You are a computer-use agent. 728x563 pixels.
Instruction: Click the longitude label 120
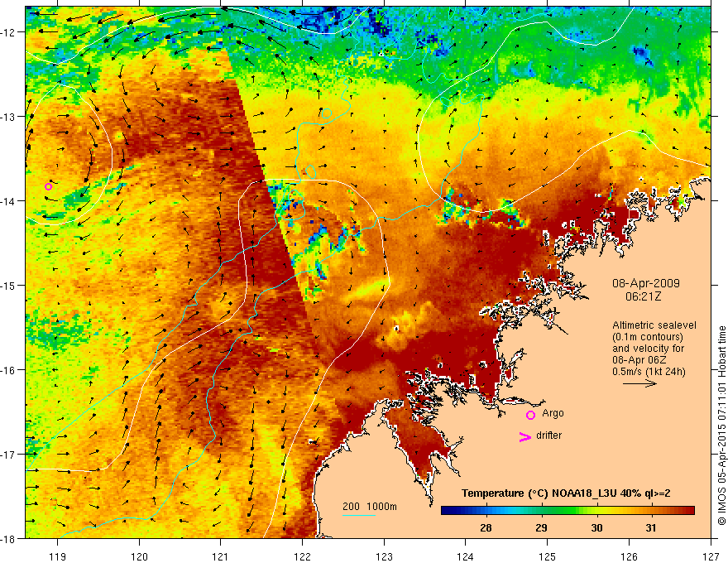(x=139, y=556)
